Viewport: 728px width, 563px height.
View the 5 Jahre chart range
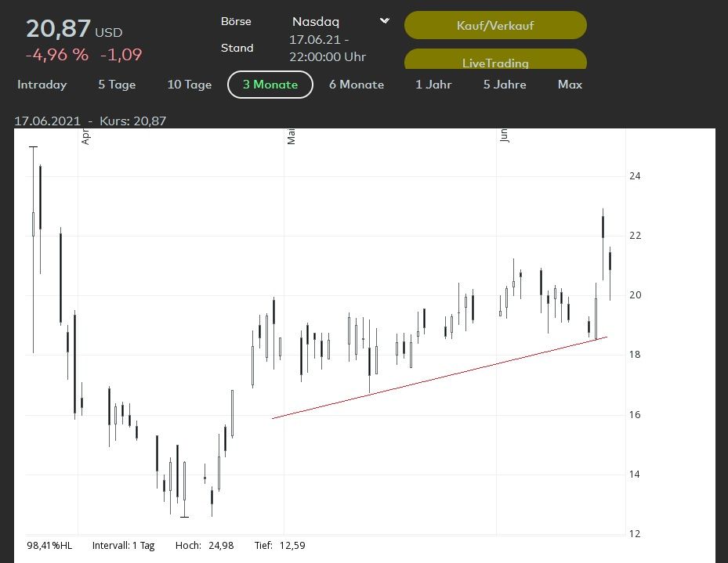tap(505, 85)
